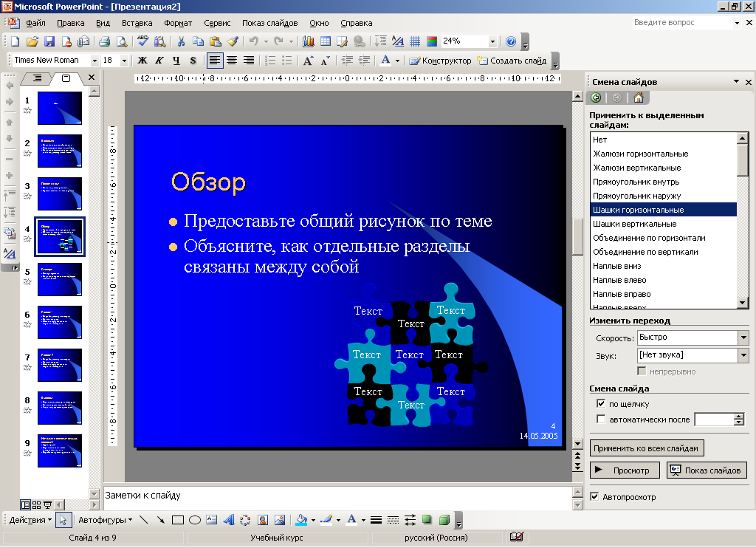The width and height of the screenshot is (756, 548).
Task: Open the Показ слайдов menu
Action: click(x=269, y=23)
